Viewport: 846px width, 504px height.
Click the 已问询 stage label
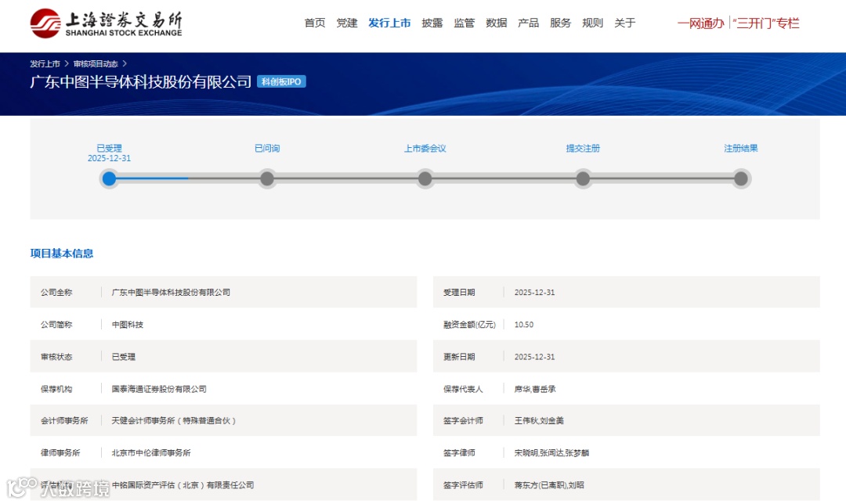point(267,148)
